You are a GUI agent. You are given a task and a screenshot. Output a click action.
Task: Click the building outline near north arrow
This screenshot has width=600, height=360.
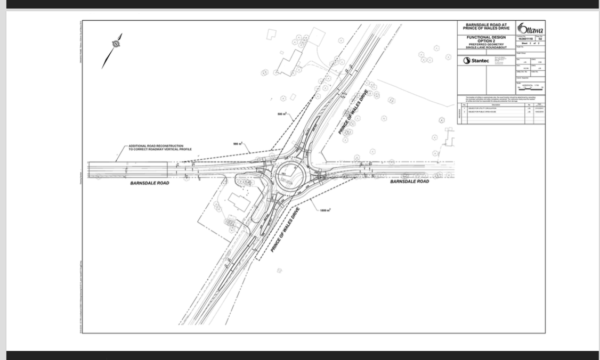click(271, 34)
